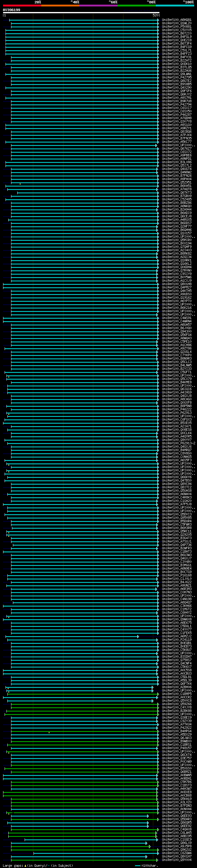197x868 pixels.
Task: Select hit label UniRef100_A5KC77
Action: [176, 142]
